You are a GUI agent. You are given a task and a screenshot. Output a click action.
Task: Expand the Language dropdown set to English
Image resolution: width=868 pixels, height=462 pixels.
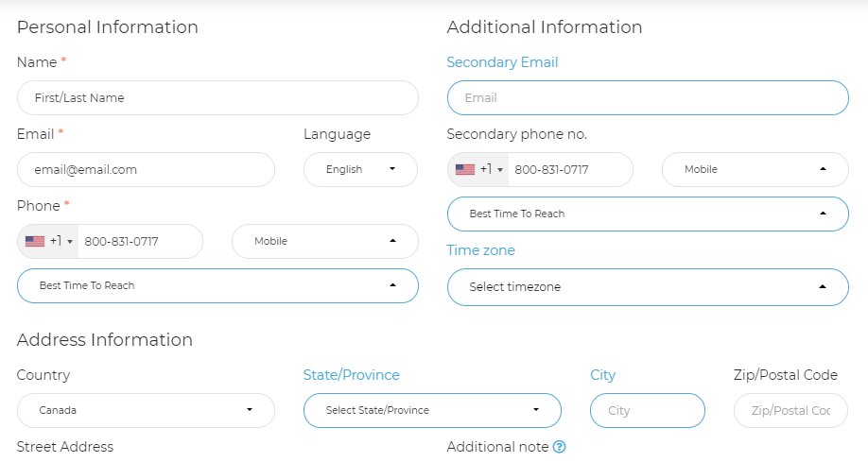point(360,170)
